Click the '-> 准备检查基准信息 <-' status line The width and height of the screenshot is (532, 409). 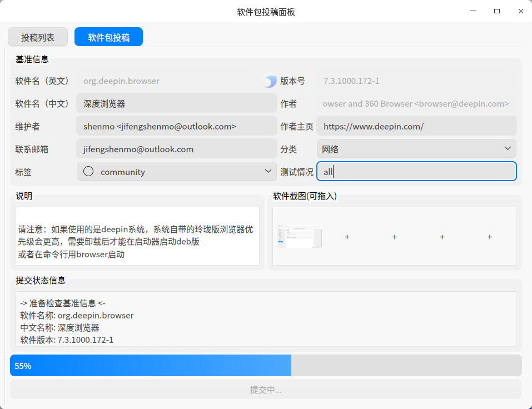pos(63,303)
